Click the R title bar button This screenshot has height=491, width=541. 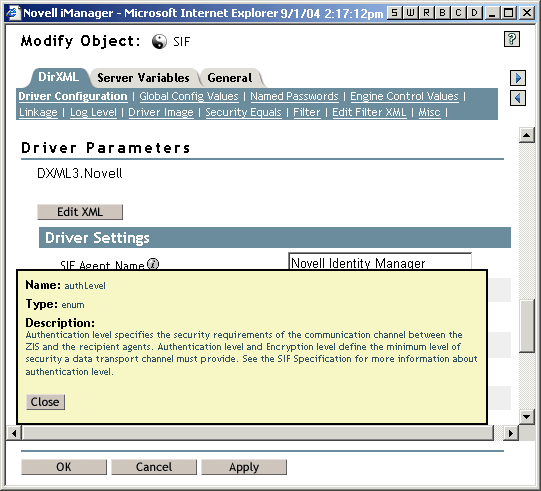click(426, 13)
